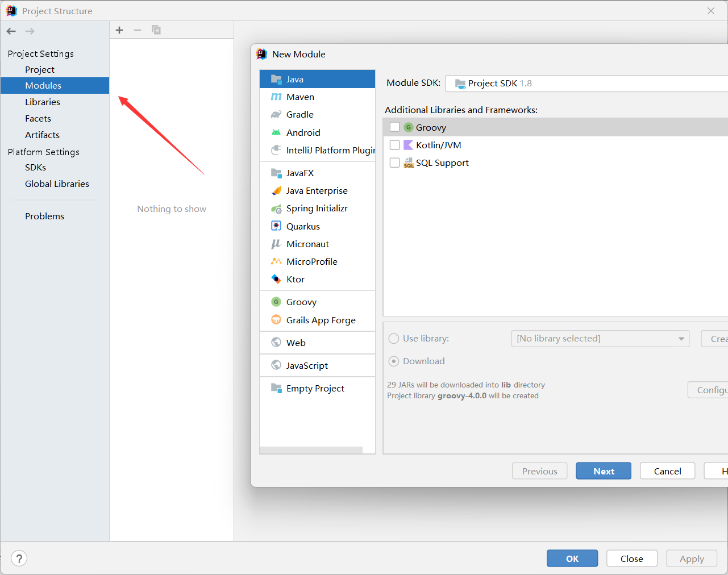728x575 pixels.
Task: Select Quarkus module type
Action: click(x=317, y=226)
